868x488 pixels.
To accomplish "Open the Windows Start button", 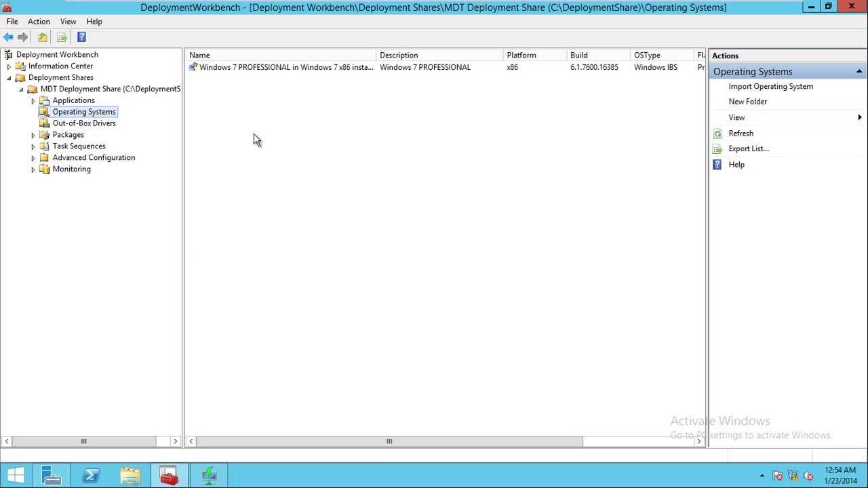I will point(16,476).
